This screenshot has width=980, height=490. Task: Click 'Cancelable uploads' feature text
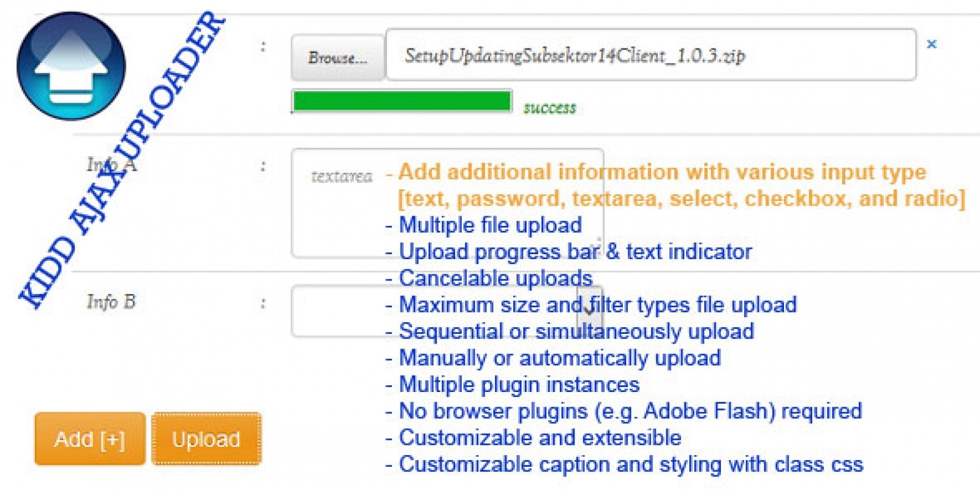click(x=496, y=278)
